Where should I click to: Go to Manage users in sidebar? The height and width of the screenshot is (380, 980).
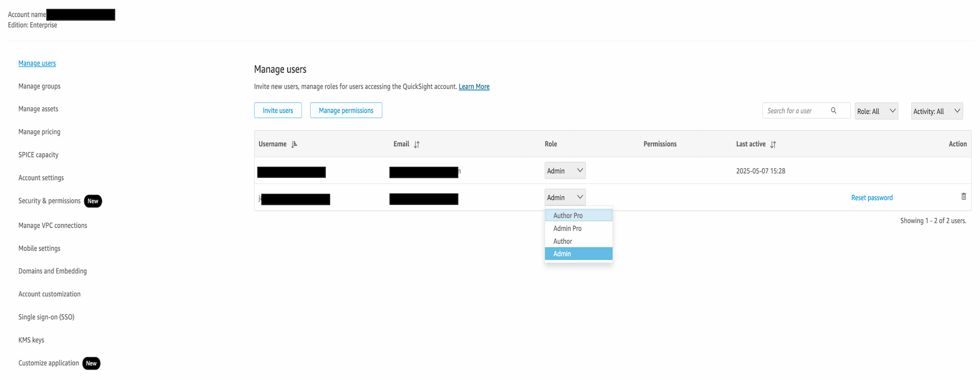pos(37,63)
